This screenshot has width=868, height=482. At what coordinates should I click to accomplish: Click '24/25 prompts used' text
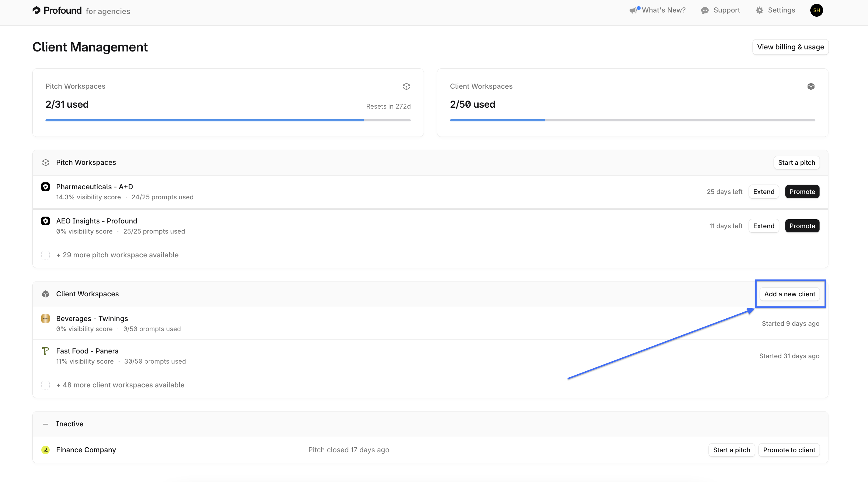click(x=162, y=197)
